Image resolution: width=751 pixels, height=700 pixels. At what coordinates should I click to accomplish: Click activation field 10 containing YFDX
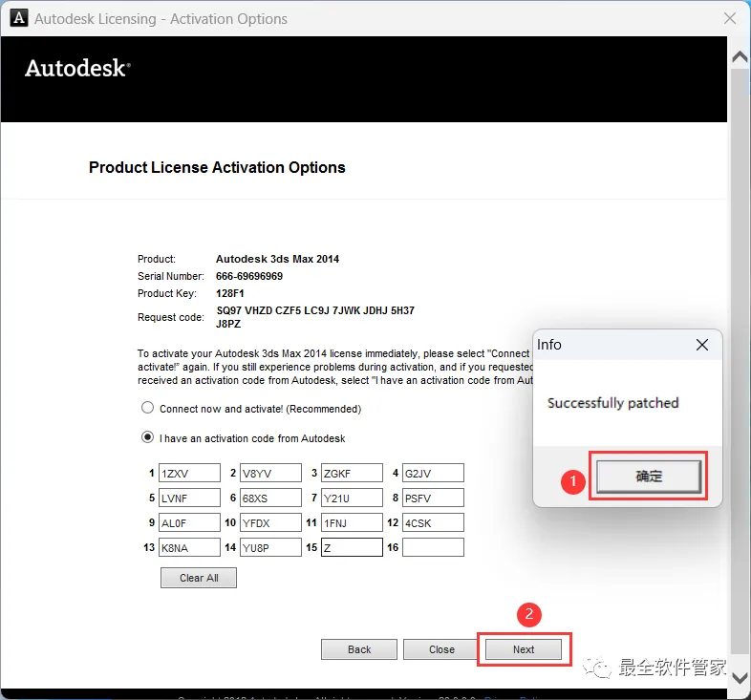point(270,522)
